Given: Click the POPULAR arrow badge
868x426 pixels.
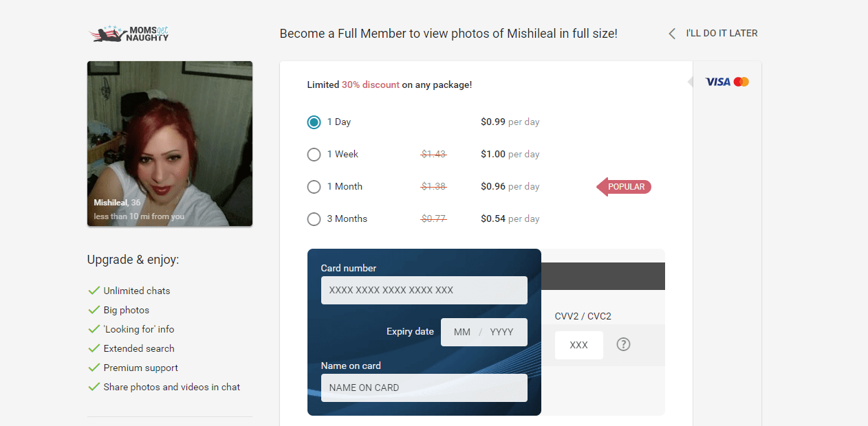Looking at the screenshot, I should (624, 187).
